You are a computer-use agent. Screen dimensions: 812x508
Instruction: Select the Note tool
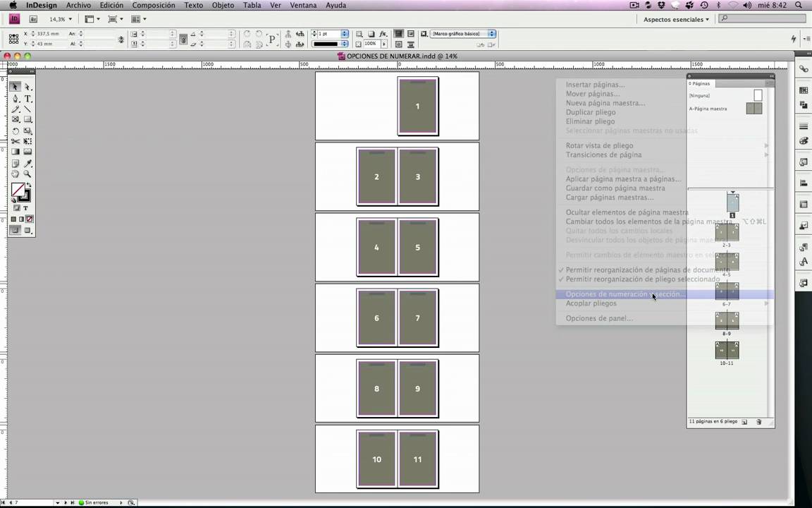pos(16,164)
